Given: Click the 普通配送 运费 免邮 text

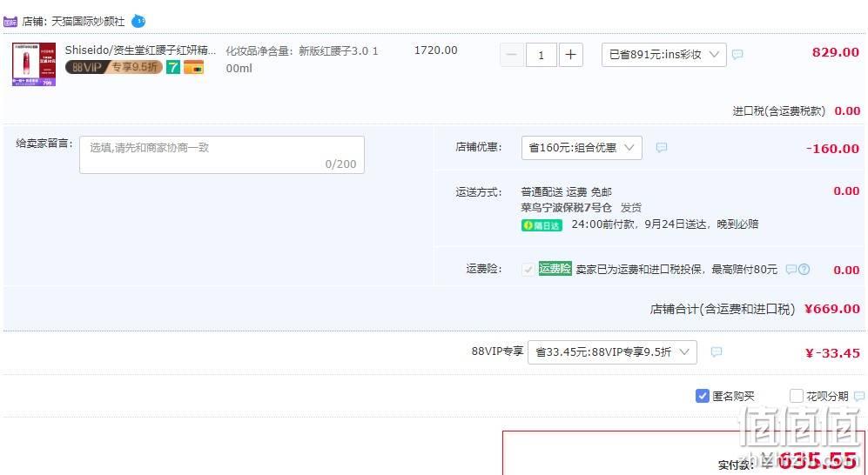Looking at the screenshot, I should click(x=566, y=192).
